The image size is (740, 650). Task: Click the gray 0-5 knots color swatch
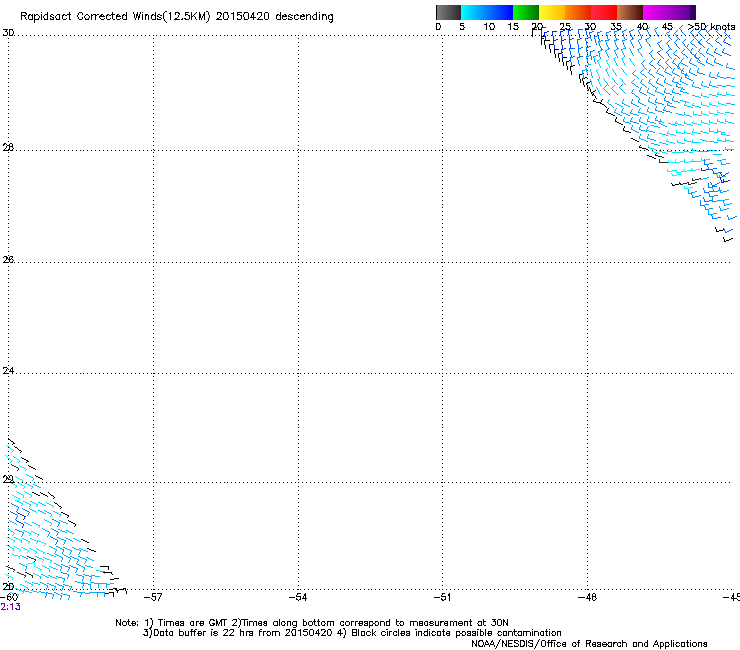pos(448,12)
